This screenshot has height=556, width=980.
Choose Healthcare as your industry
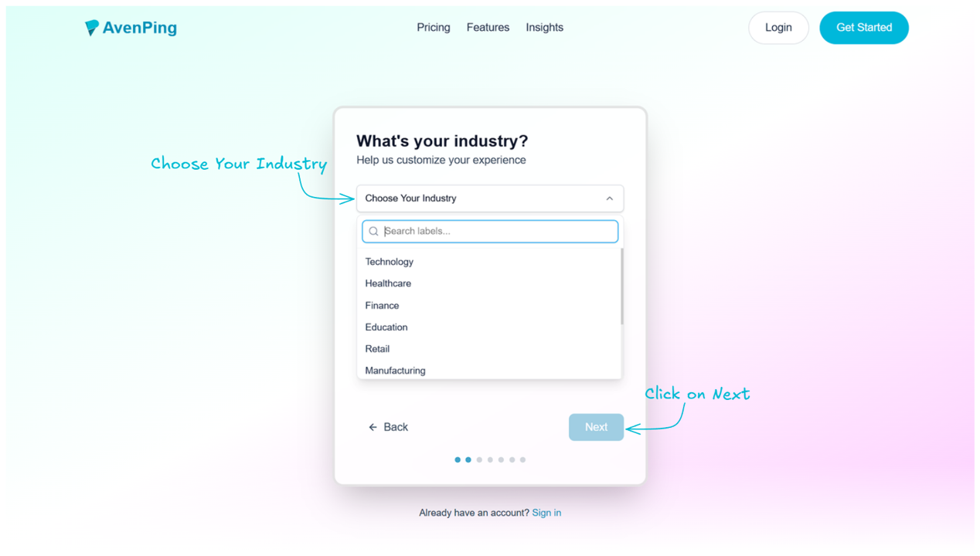tap(388, 283)
